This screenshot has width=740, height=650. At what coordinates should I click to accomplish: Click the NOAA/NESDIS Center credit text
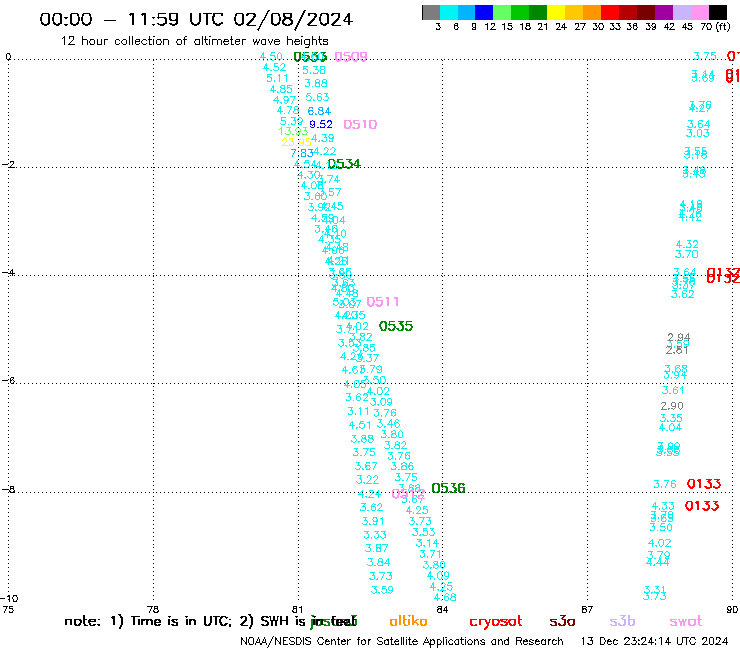click(x=402, y=642)
